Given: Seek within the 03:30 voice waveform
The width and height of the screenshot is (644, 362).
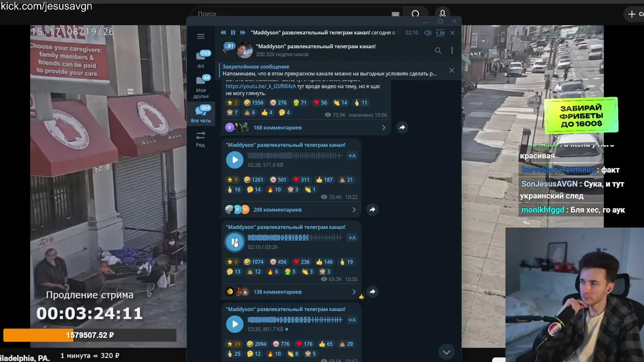Looking at the screenshot, I should pyautogui.click(x=295, y=320).
